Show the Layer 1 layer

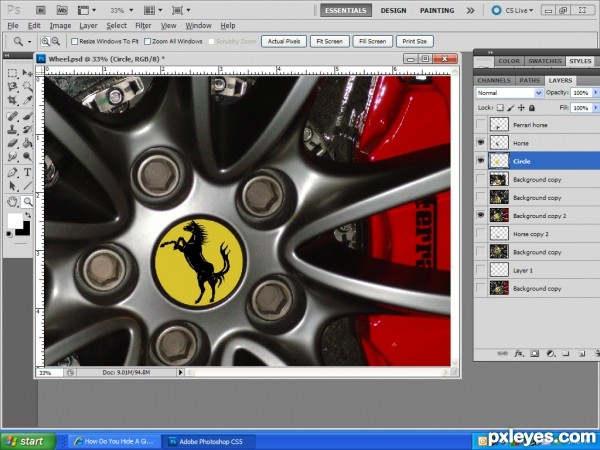(x=481, y=270)
